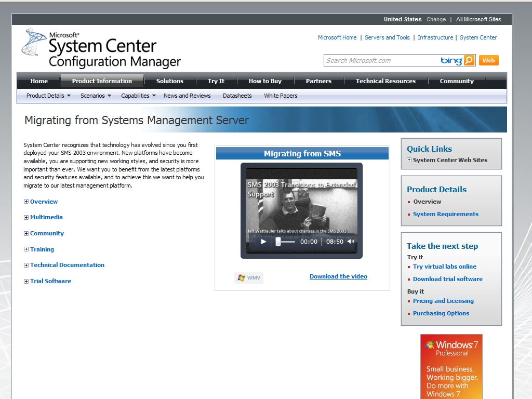
Task: Open the Community tab in navigation bar
Action: pos(457,81)
